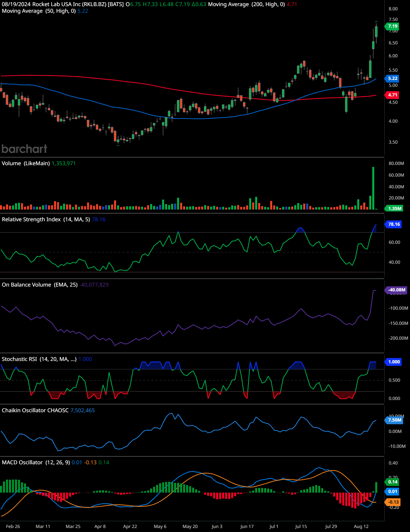Click the Moving Average (200, High, 0) label
Viewport: 410px width, 532px height.
point(246,4)
